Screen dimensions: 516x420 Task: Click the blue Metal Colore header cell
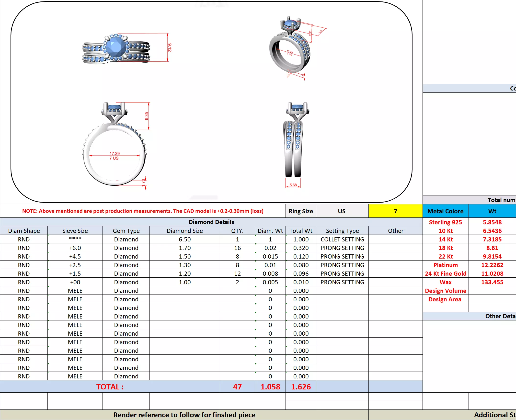(x=445, y=211)
